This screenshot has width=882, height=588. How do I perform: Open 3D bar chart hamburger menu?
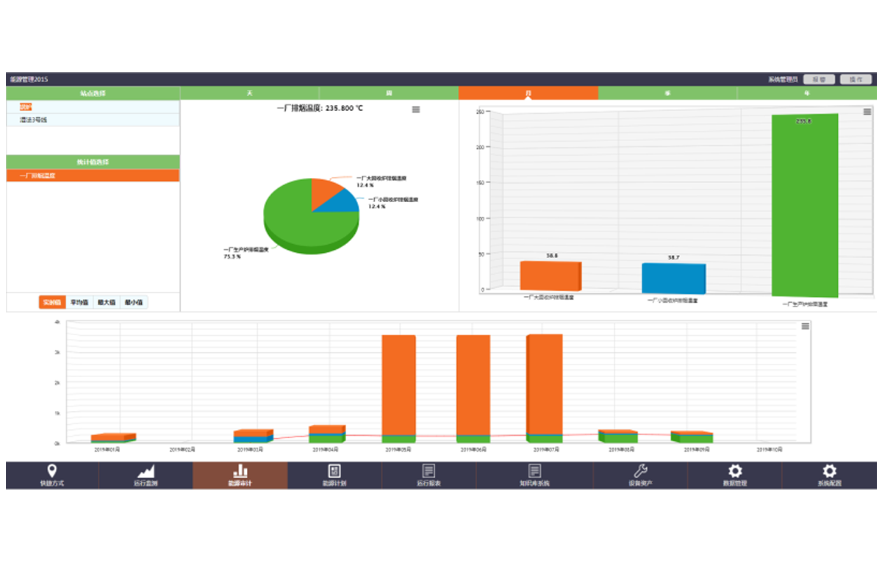tap(867, 112)
